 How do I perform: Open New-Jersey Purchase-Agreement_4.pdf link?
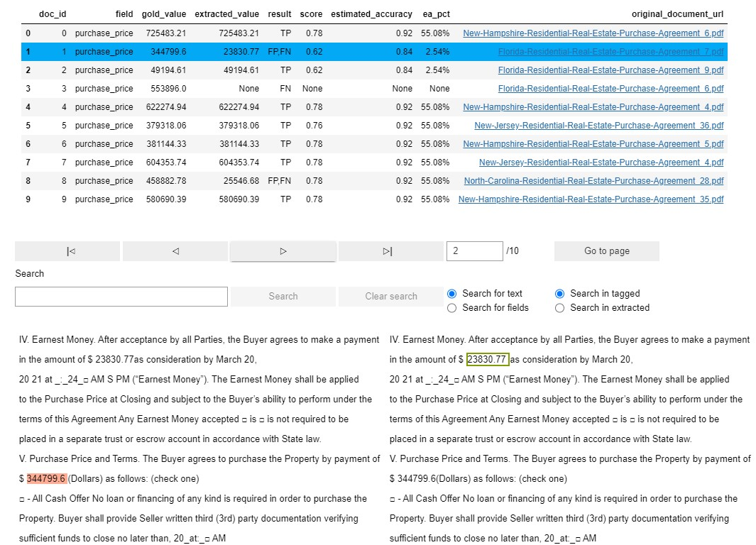tap(601, 163)
